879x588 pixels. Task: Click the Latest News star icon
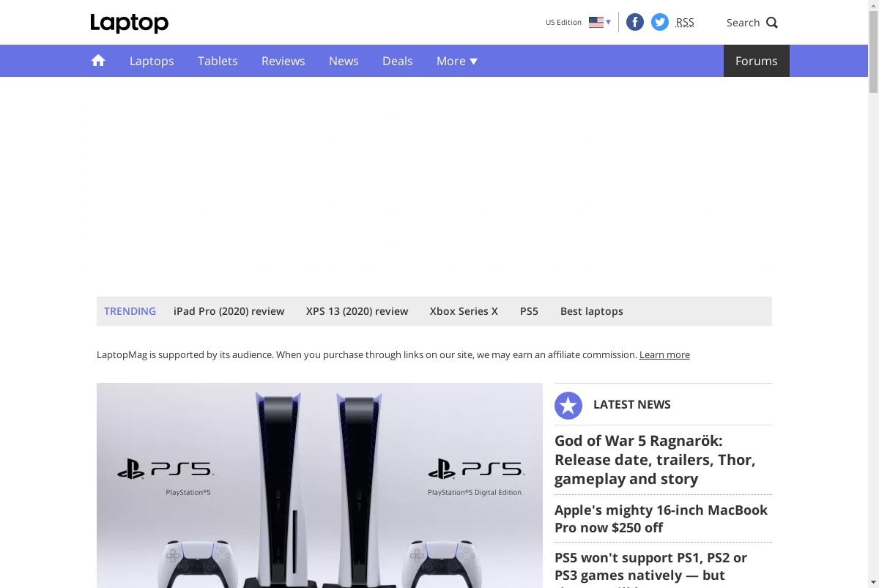(x=568, y=405)
